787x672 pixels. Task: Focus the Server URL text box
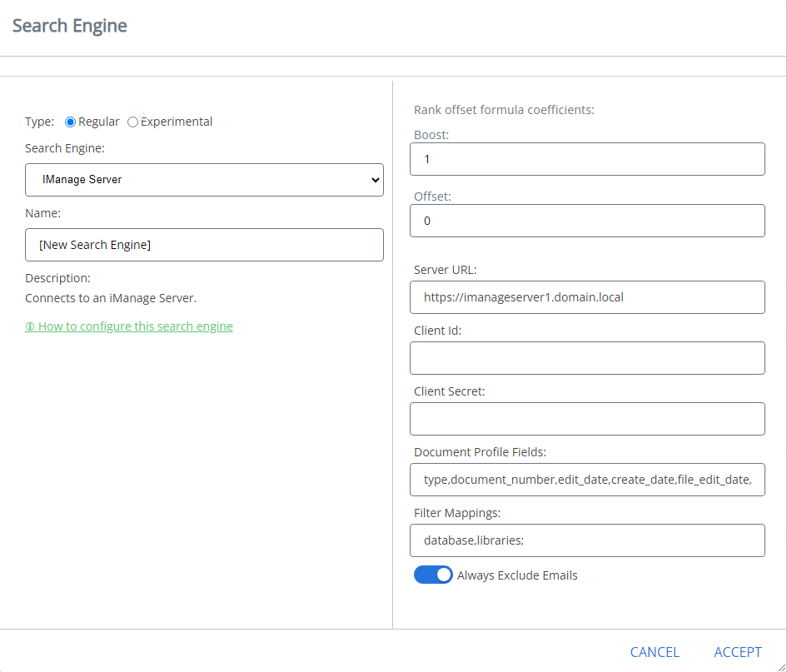pyautogui.click(x=587, y=297)
